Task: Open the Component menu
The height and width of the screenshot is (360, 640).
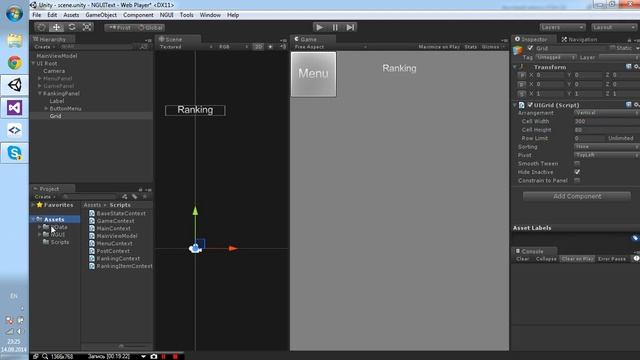Action: pos(138,15)
